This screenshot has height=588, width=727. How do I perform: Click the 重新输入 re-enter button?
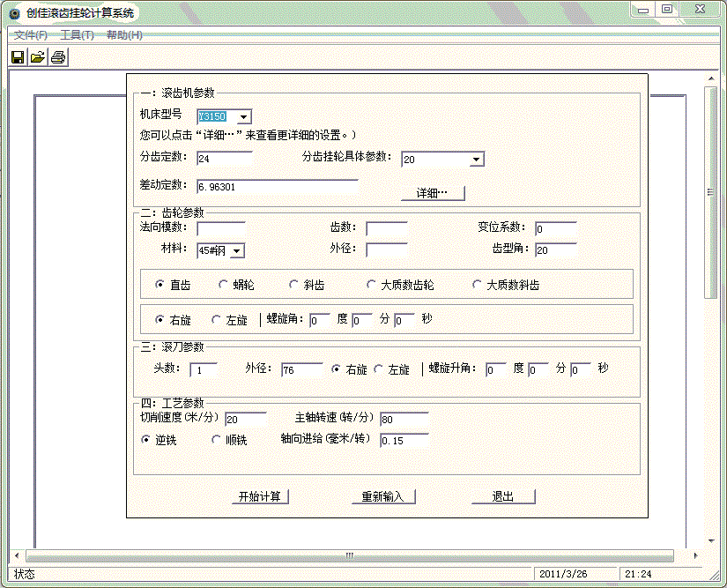tap(382, 496)
